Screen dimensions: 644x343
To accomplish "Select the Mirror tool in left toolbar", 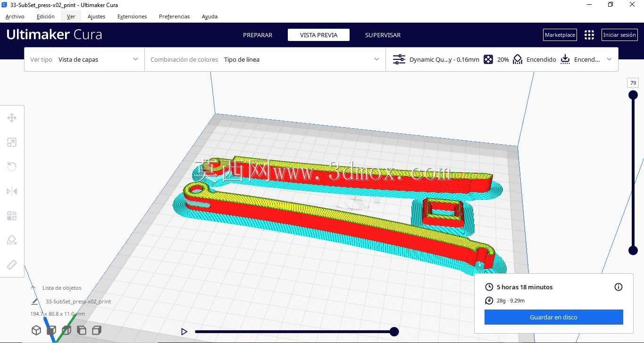I will pyautogui.click(x=12, y=191).
